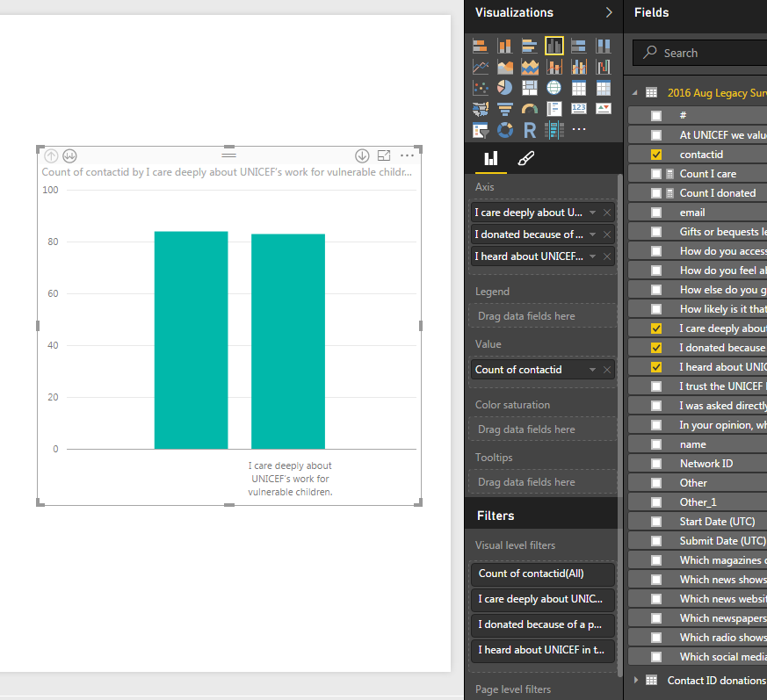Select the KPI visualization
Screen dimensions: 767x700
603,109
